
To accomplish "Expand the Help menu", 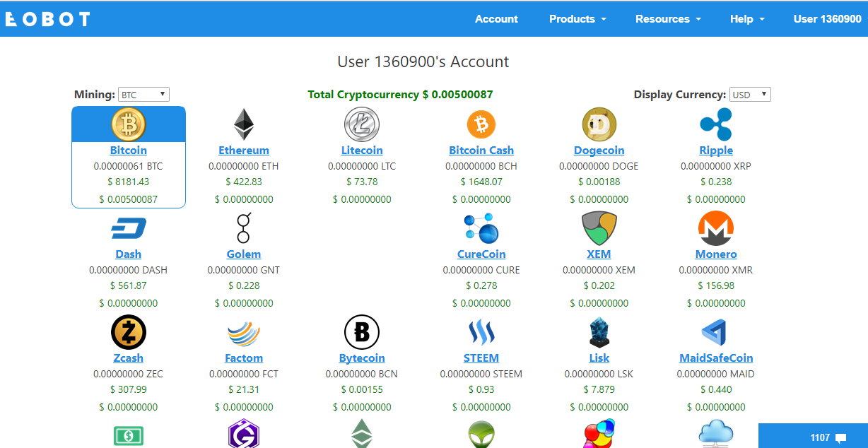I will [746, 18].
